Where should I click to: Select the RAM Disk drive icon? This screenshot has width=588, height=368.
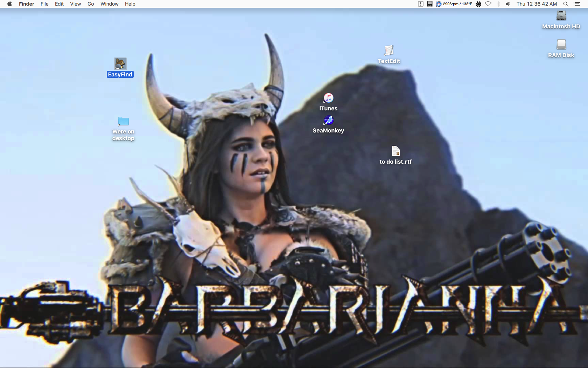point(561,45)
